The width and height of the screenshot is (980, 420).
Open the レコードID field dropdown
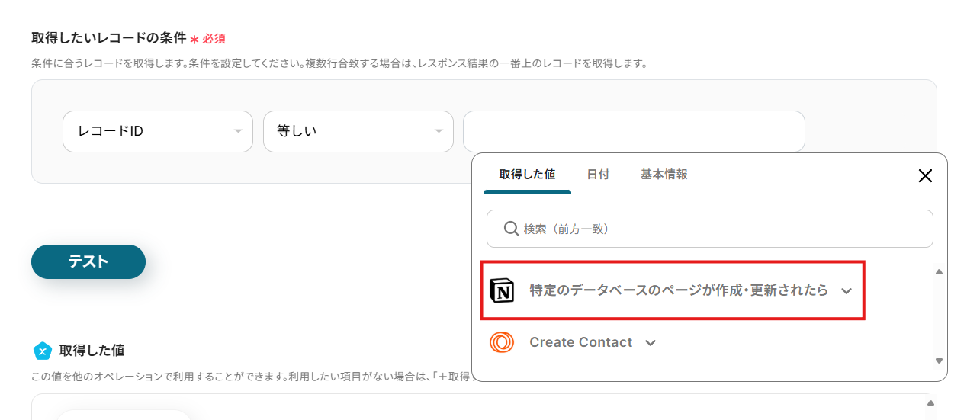pyautogui.click(x=158, y=131)
